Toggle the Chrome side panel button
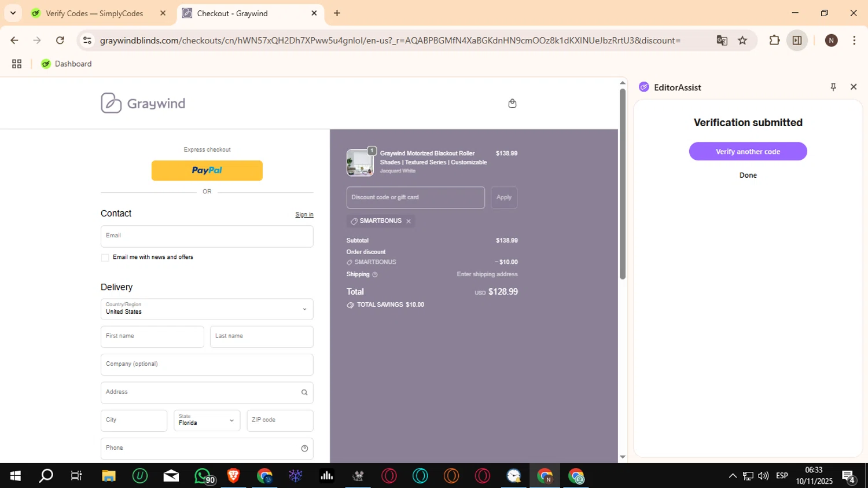Viewport: 868px width, 488px height. (797, 40)
